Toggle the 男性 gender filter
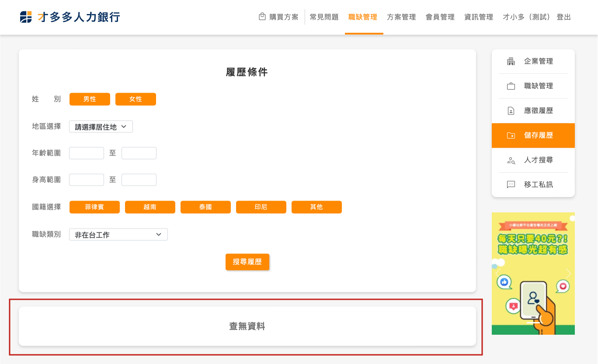The width and height of the screenshot is (598, 364). pos(90,99)
